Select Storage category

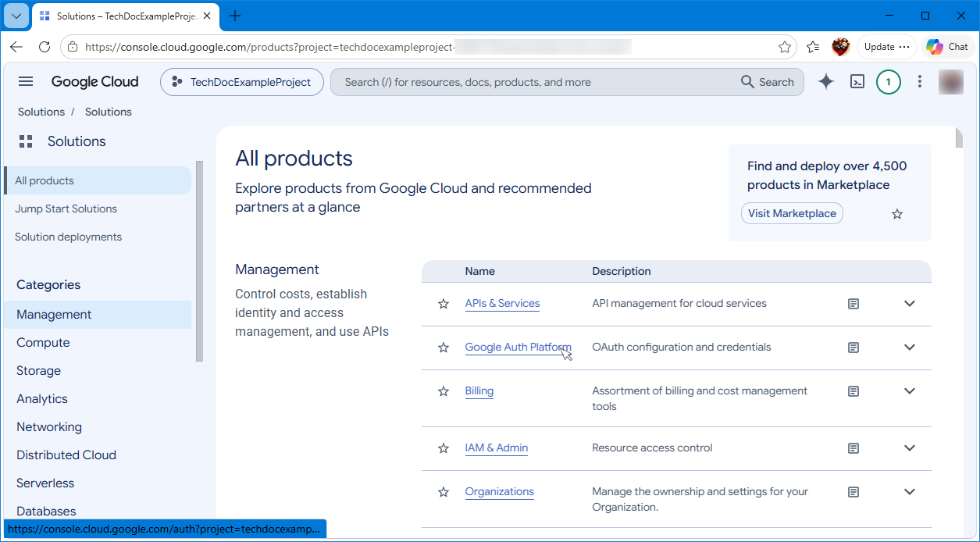[x=38, y=371]
